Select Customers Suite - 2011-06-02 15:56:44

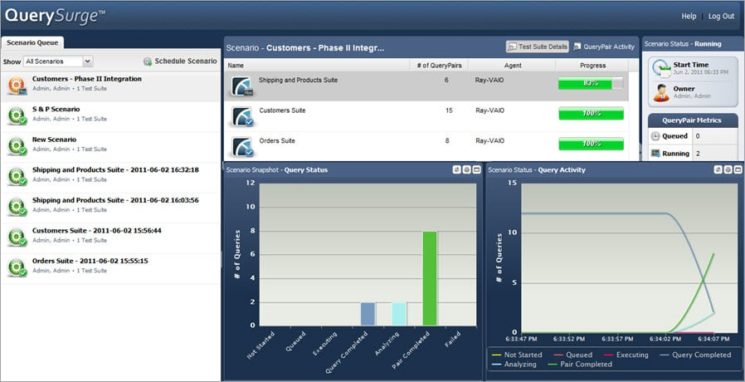pyautogui.click(x=97, y=231)
